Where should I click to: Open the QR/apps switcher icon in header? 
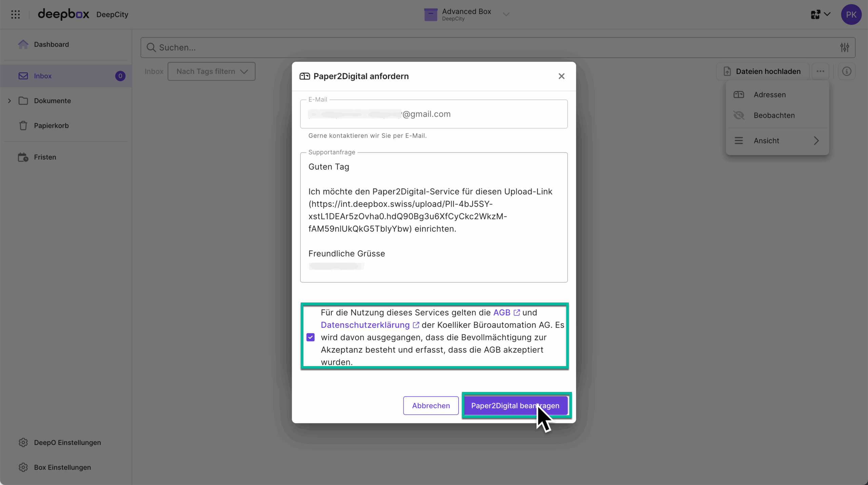[x=815, y=14]
